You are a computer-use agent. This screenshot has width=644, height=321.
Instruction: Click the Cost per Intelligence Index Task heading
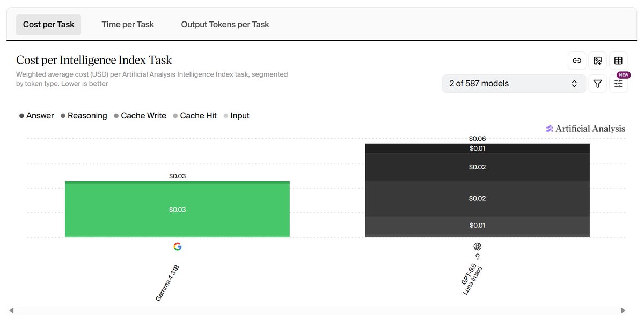[94, 60]
